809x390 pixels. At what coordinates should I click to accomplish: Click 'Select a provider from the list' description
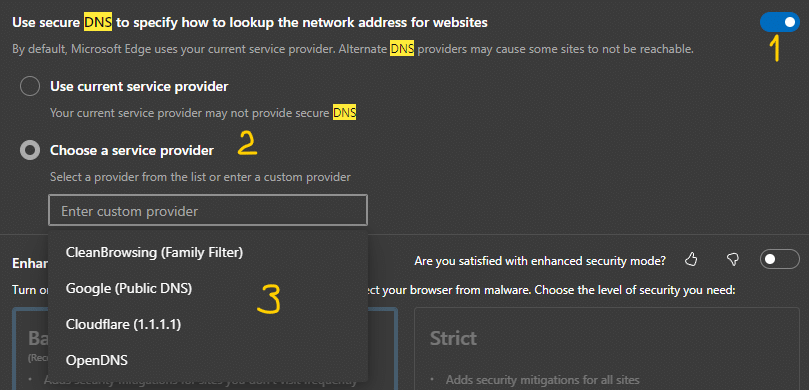coord(200,177)
